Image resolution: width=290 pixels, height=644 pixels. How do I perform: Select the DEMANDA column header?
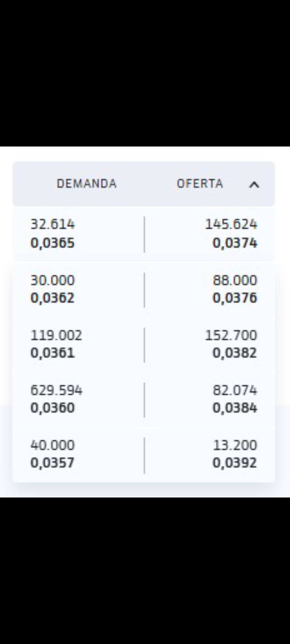[87, 184]
